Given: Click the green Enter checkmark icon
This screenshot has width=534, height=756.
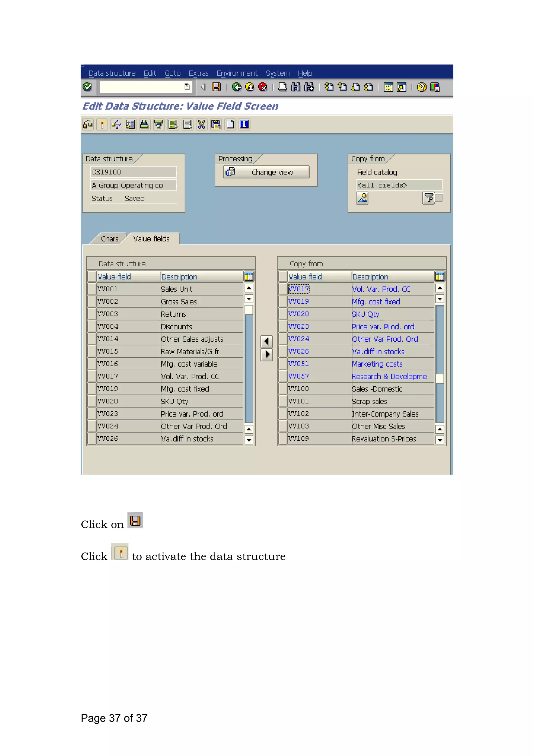Looking at the screenshot, I should tap(87, 87).
